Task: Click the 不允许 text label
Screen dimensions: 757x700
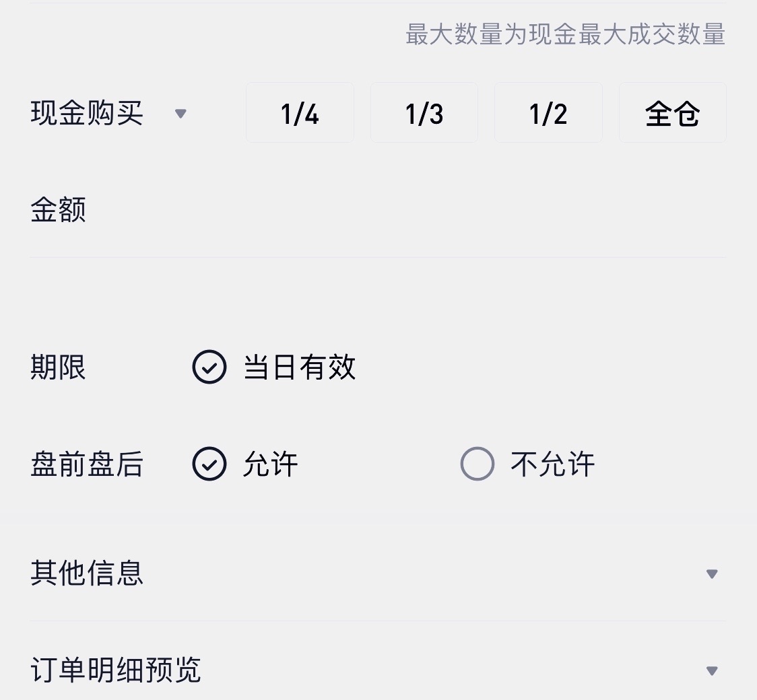Action: tap(553, 464)
